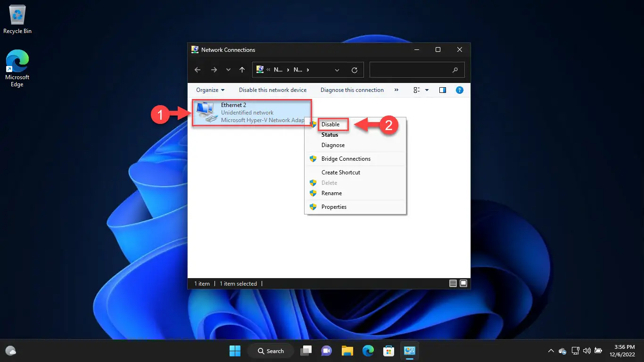Click the Network Connections title bar icon

[x=195, y=49]
